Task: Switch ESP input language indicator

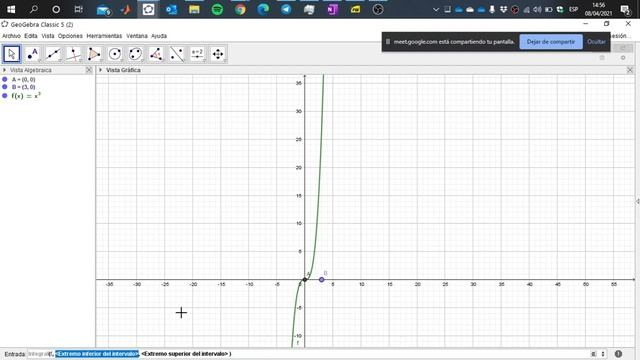Action: click(x=574, y=9)
